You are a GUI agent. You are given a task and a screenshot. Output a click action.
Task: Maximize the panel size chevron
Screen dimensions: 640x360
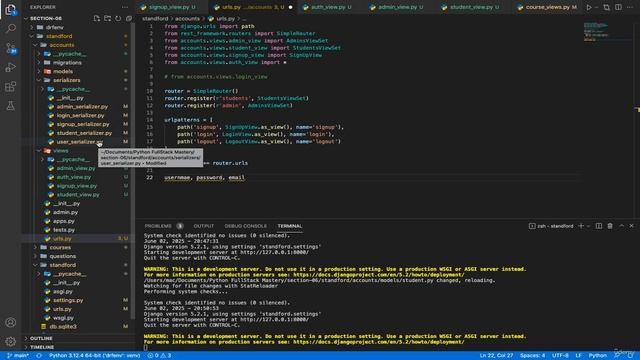[621, 226]
